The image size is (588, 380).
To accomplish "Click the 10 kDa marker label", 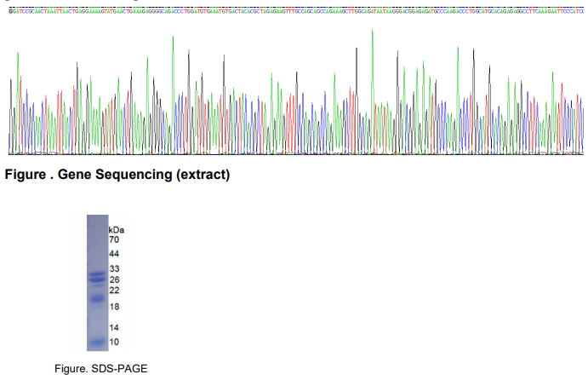I will pyautogui.click(x=114, y=342).
